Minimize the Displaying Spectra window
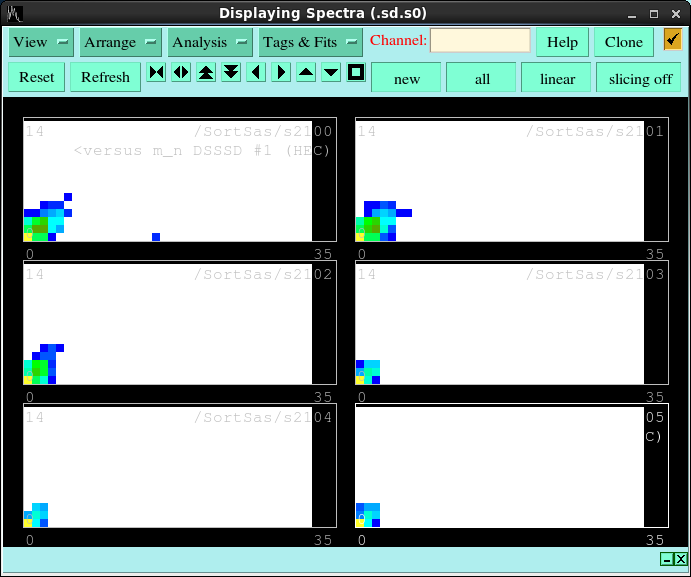Image resolution: width=691 pixels, height=577 pixels. (632, 14)
